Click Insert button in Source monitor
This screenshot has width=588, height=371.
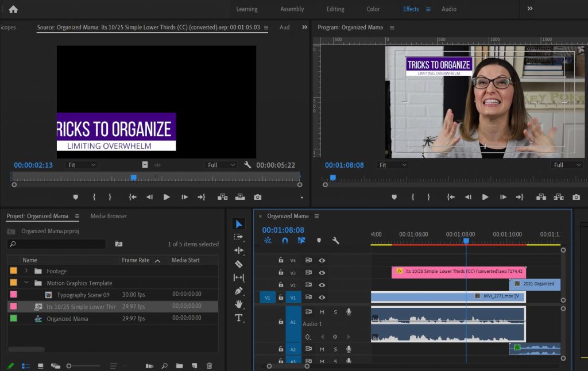[222, 197]
